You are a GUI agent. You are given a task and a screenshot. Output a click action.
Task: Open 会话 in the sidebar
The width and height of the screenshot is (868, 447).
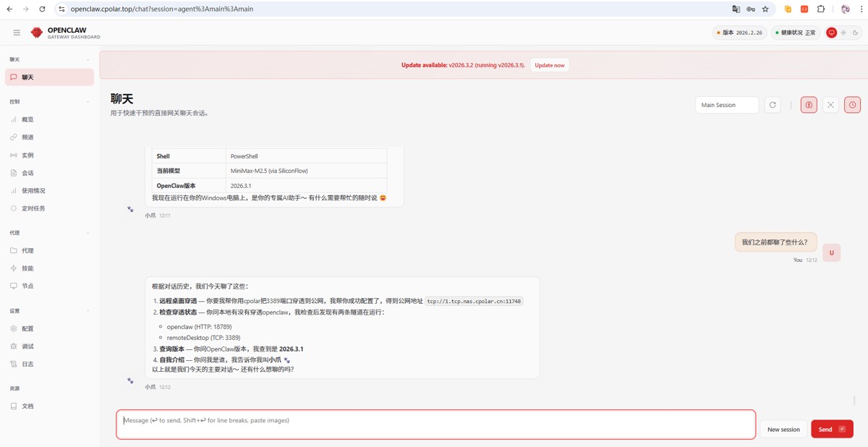tap(50, 173)
